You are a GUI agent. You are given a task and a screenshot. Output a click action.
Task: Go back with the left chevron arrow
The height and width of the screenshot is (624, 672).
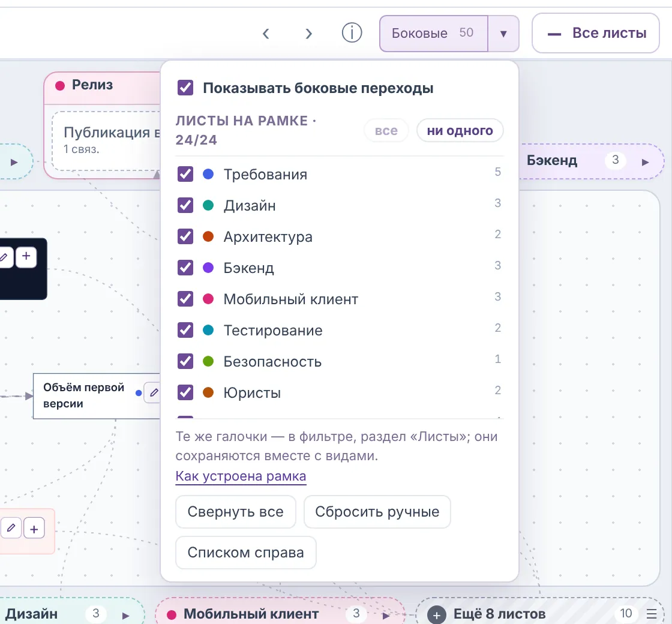(266, 34)
